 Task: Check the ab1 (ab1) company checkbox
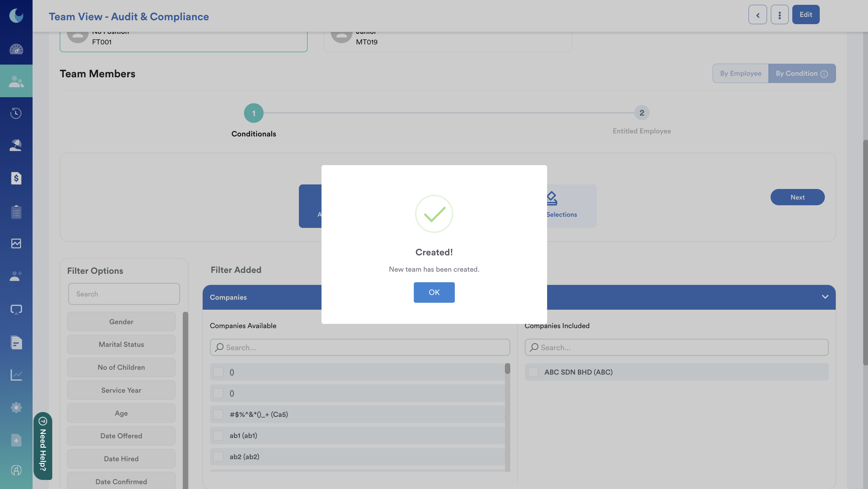[218, 435]
